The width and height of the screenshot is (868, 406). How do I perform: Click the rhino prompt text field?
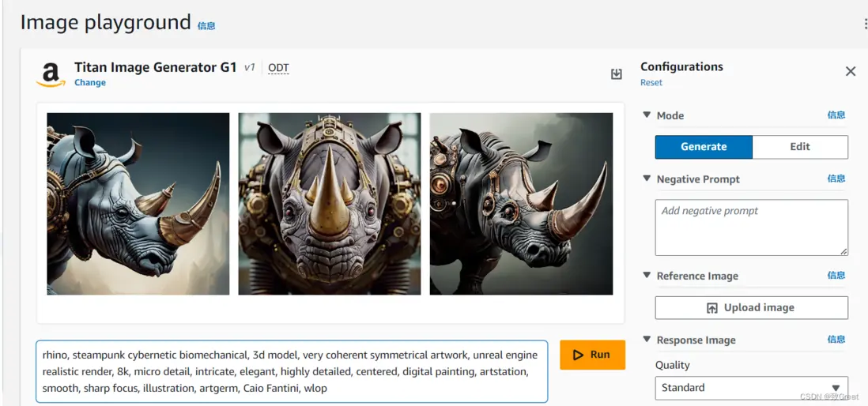tap(291, 371)
